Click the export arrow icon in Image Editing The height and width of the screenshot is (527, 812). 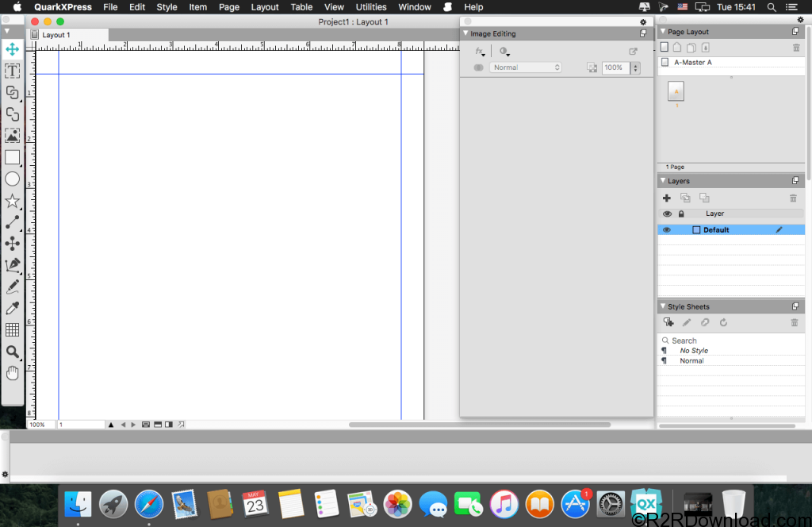tap(633, 52)
